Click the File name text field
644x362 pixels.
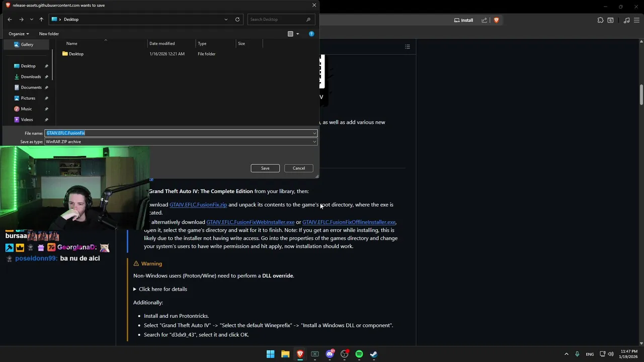click(x=178, y=133)
